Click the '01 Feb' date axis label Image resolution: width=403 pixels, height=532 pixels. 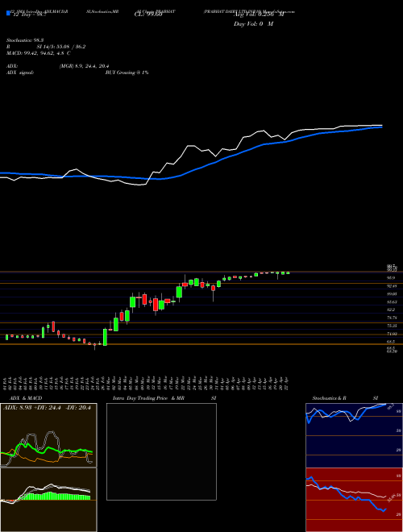[6, 383]
